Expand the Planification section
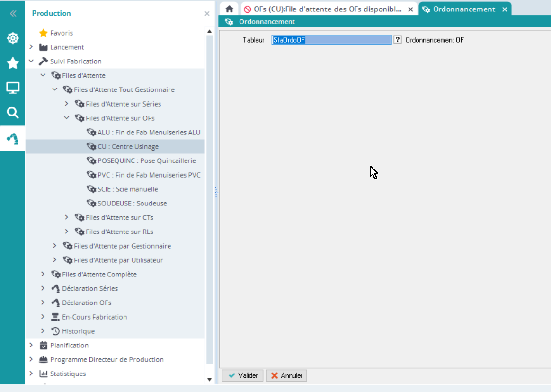The width and height of the screenshot is (551, 392). [31, 345]
